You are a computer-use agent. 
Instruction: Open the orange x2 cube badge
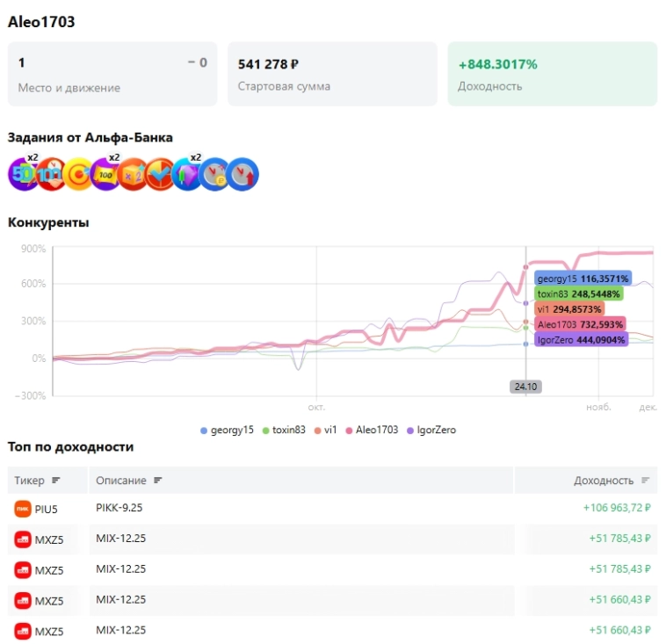click(x=134, y=174)
